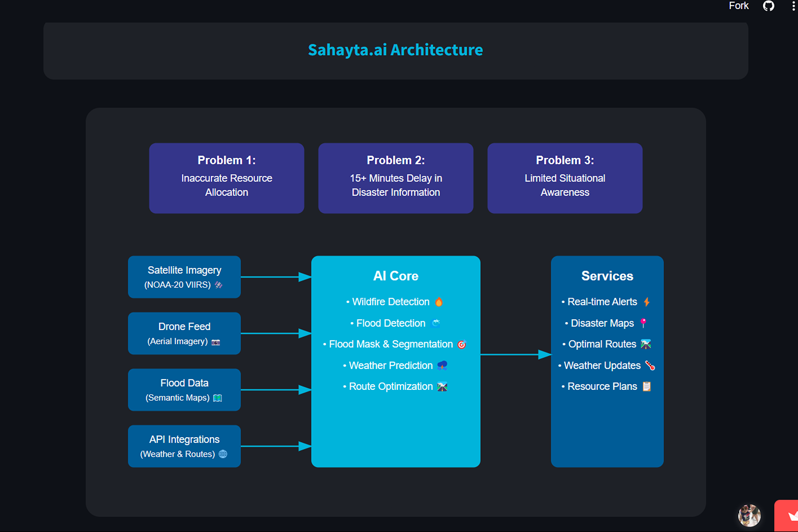Click the AI Core title
Viewport: 798px width, 532px height.
[396, 276]
